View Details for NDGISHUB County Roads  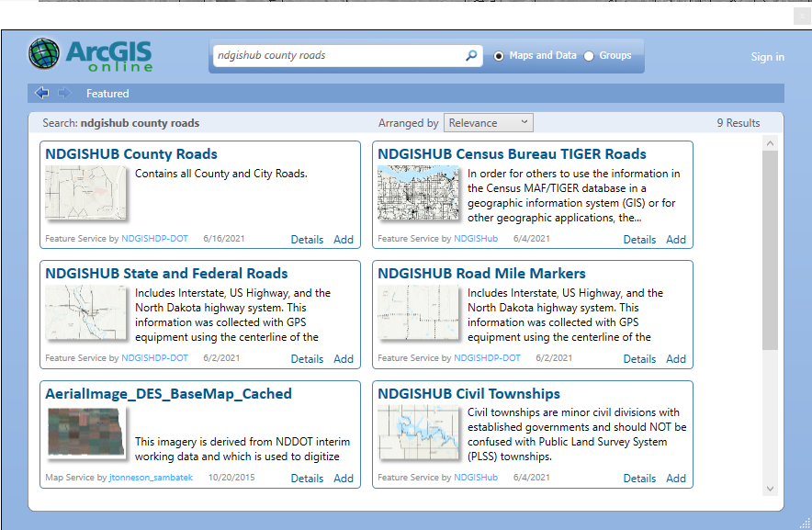pyautogui.click(x=307, y=240)
